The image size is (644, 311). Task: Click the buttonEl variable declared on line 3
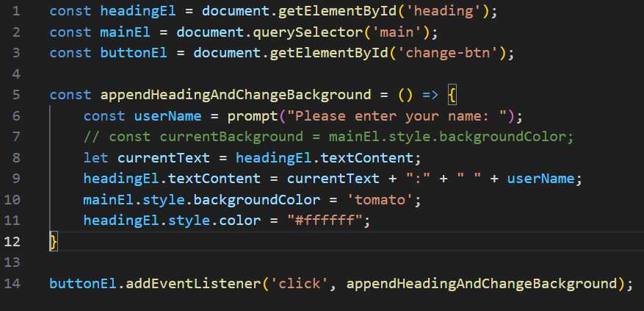point(134,53)
